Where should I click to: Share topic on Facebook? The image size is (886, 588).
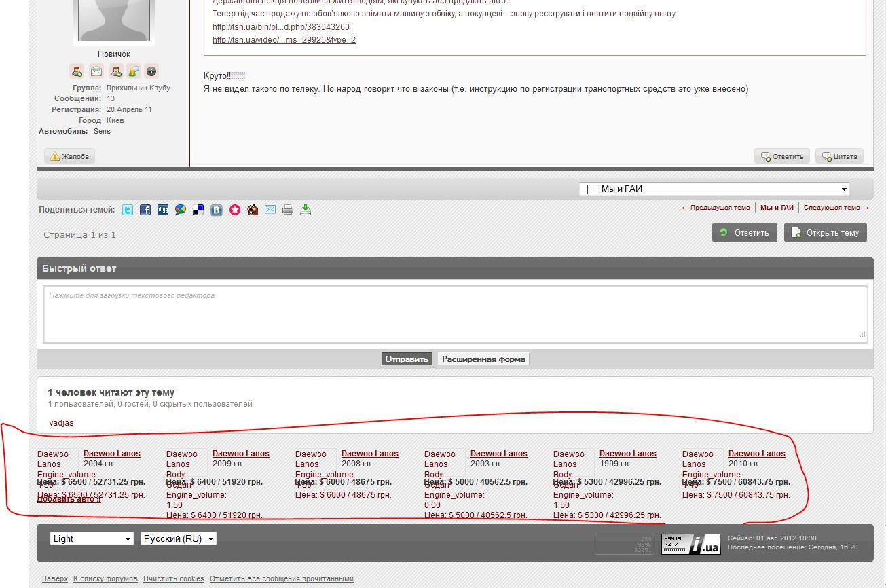pos(145,210)
